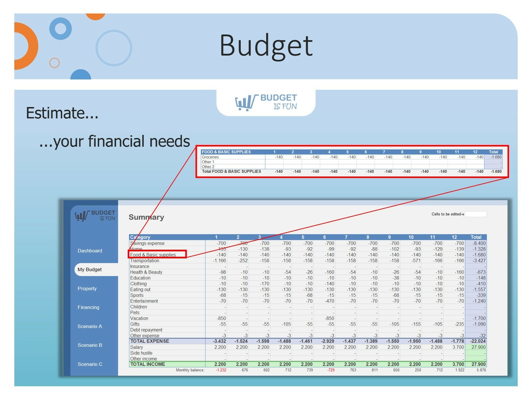Go to Financing in the sidebar
The image size is (532, 399).
click(88, 307)
